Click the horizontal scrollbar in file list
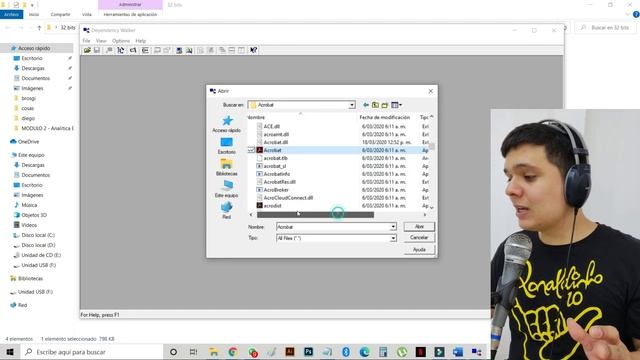This screenshot has width=640, height=360. coord(315,215)
